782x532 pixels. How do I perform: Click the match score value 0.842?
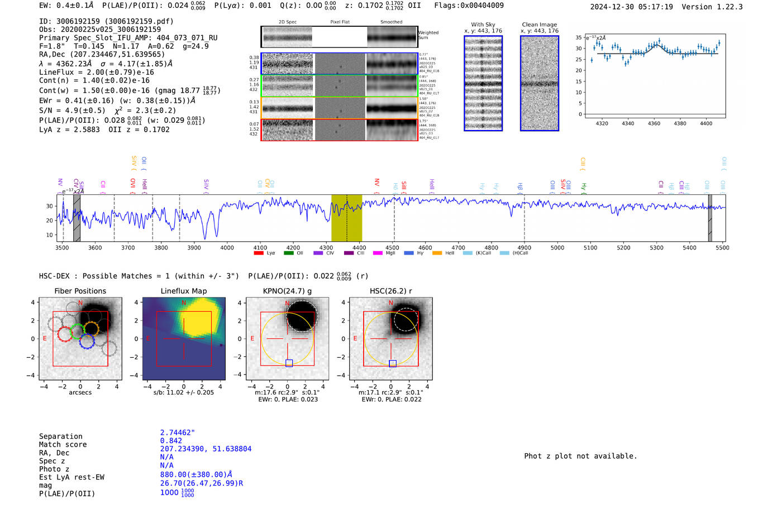coord(171,441)
